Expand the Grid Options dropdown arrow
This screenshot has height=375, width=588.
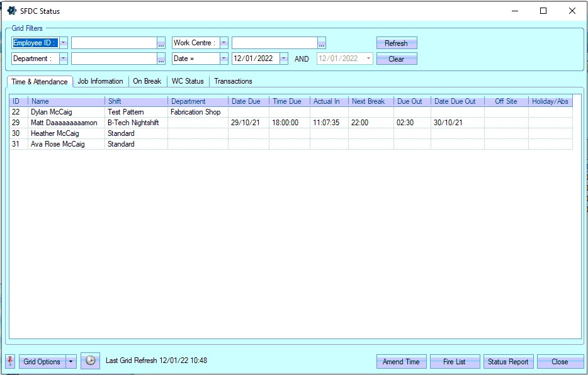[x=71, y=362]
